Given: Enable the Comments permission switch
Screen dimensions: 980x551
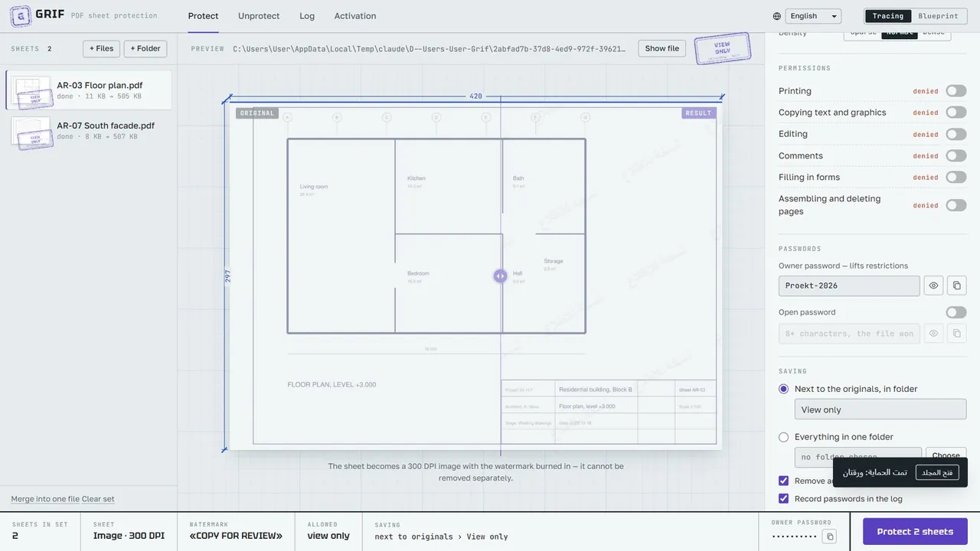Looking at the screenshot, I should (956, 155).
